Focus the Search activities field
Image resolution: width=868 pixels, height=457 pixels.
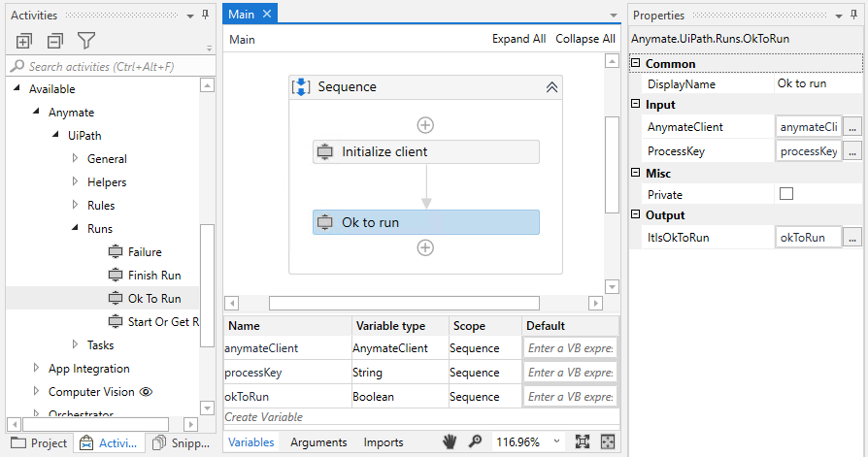tap(111, 66)
